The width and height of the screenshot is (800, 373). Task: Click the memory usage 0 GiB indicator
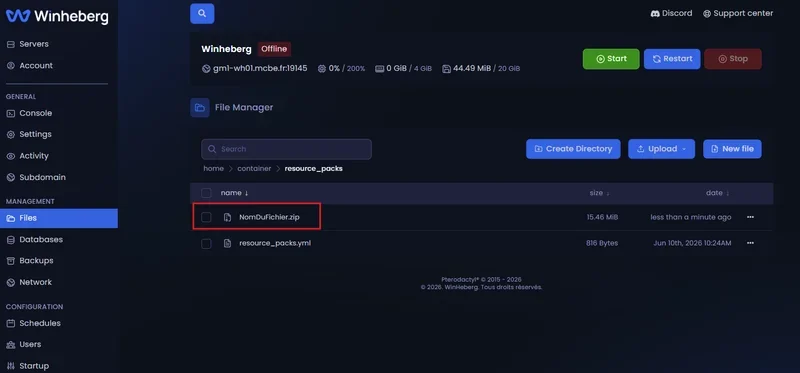404,68
